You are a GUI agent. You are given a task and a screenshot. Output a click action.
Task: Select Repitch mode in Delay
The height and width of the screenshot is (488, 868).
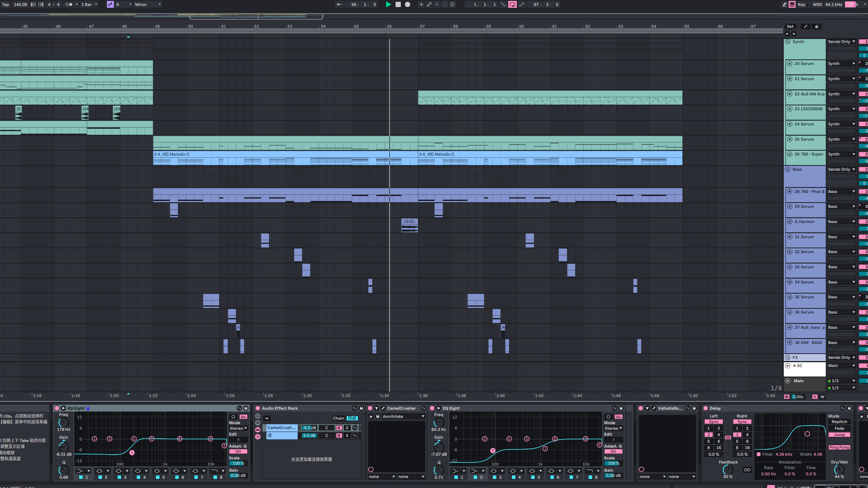click(x=839, y=422)
